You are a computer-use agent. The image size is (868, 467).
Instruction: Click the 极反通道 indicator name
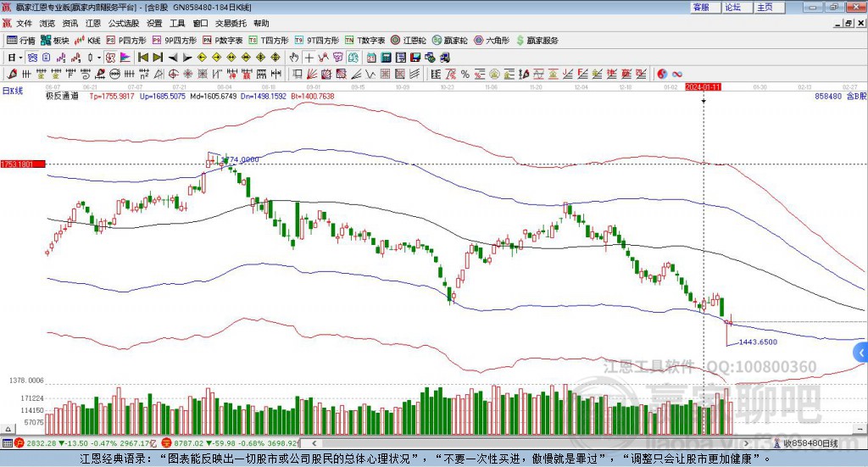coord(62,96)
